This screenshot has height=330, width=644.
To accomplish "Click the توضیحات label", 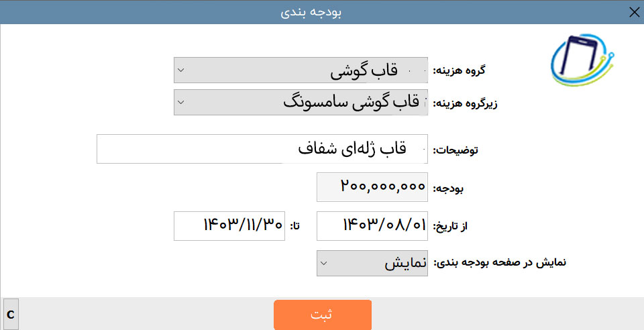I will pyautogui.click(x=455, y=150).
